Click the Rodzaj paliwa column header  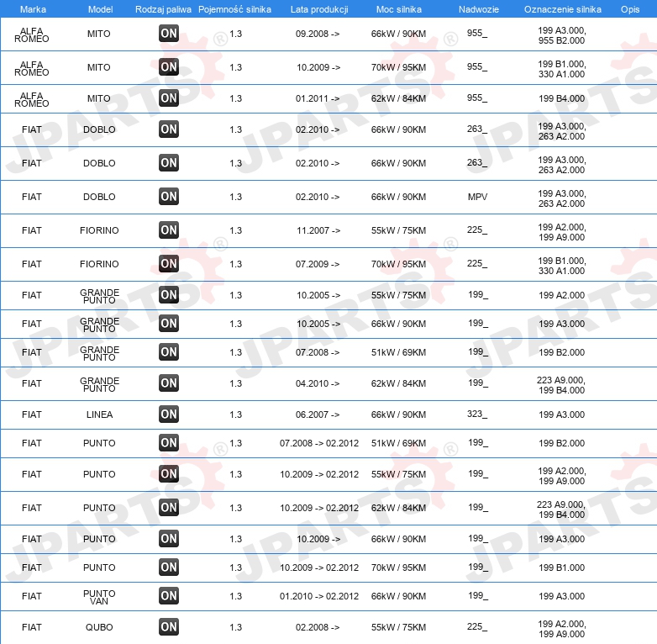pyautogui.click(x=163, y=9)
